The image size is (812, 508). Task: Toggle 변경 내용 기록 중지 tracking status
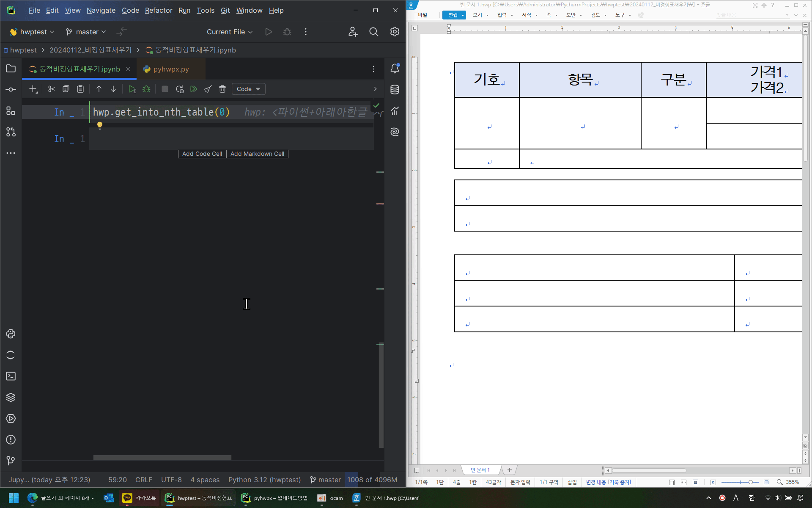point(608,482)
